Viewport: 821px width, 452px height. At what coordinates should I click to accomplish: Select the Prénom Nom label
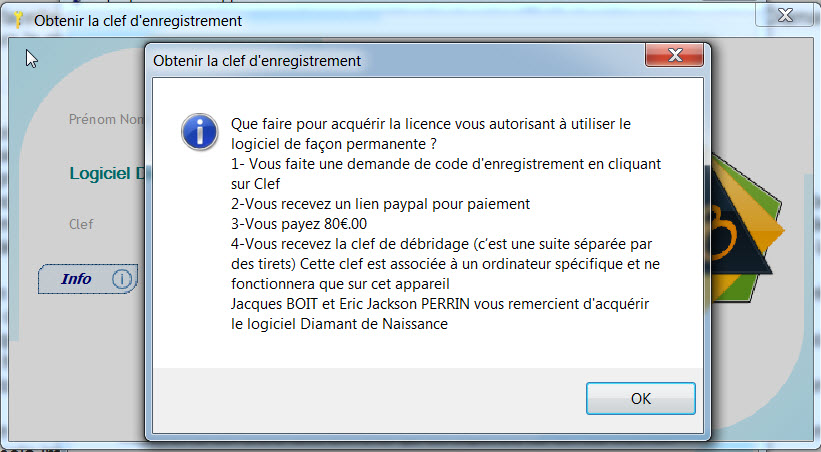click(x=106, y=119)
